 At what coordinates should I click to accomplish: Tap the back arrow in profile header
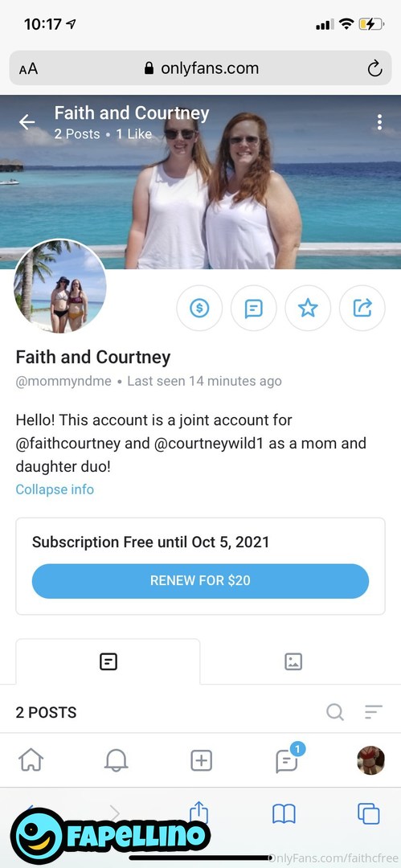(x=27, y=122)
